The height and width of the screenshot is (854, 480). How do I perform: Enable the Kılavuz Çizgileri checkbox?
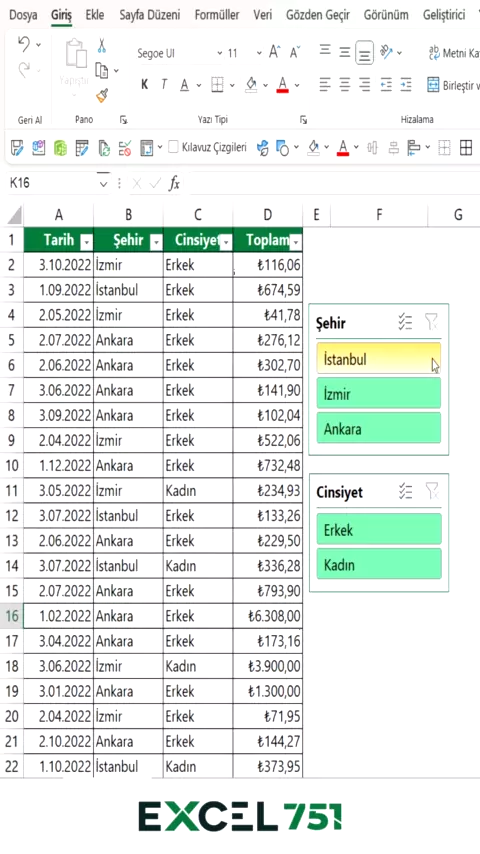173,147
